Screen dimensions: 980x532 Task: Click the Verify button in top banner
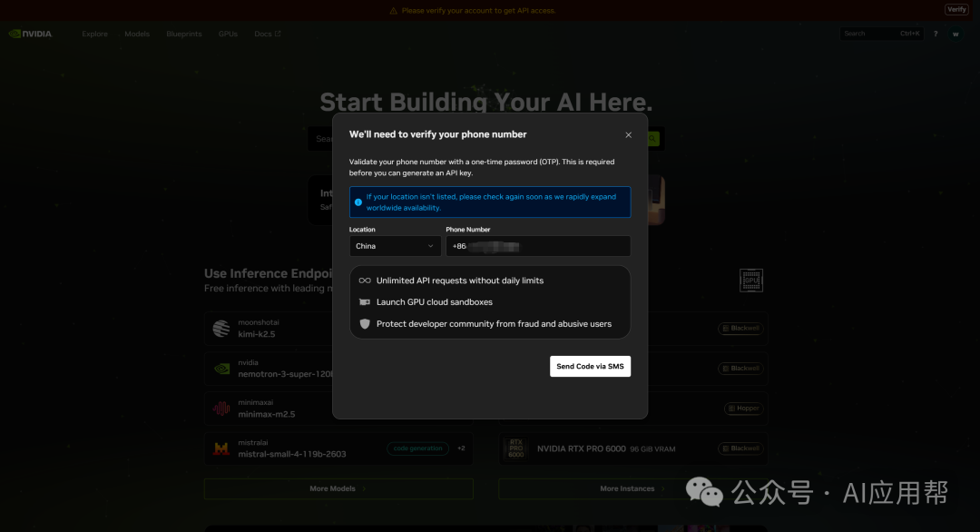point(956,9)
